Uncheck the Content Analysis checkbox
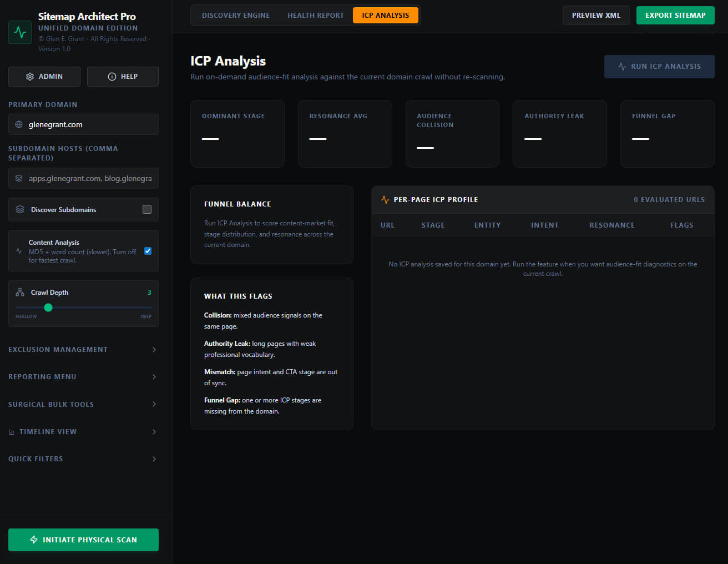Image resolution: width=728 pixels, height=564 pixels. pos(148,251)
